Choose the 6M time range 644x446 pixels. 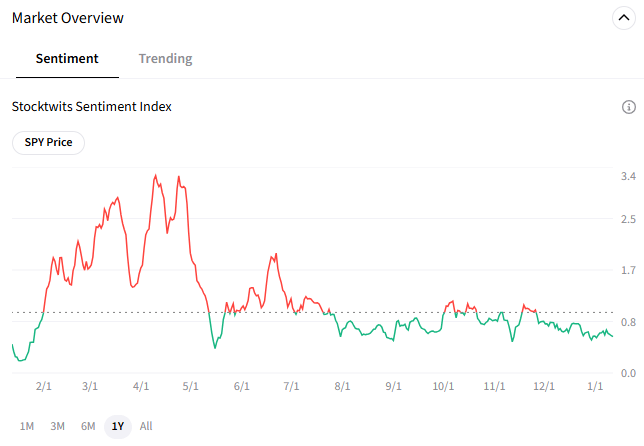(88, 426)
